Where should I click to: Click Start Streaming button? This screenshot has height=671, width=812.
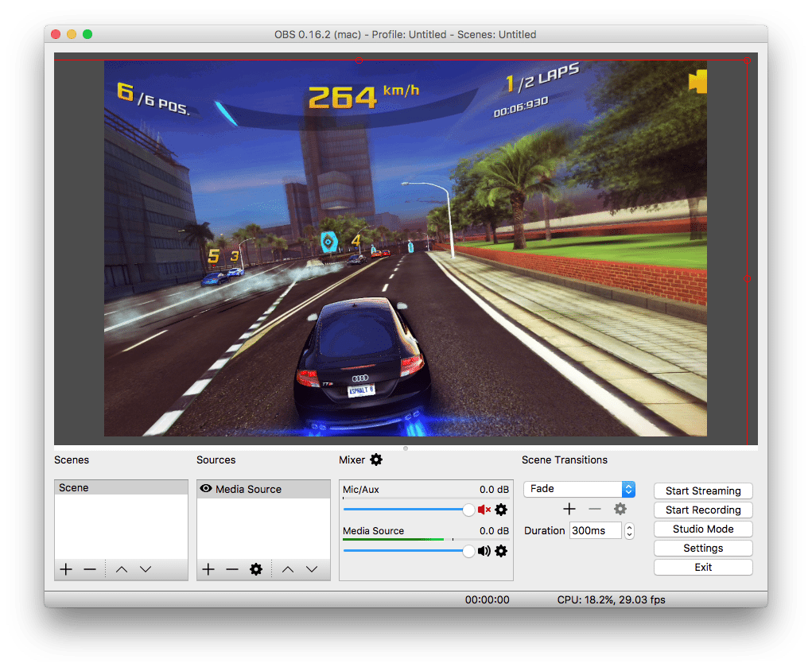tap(703, 491)
